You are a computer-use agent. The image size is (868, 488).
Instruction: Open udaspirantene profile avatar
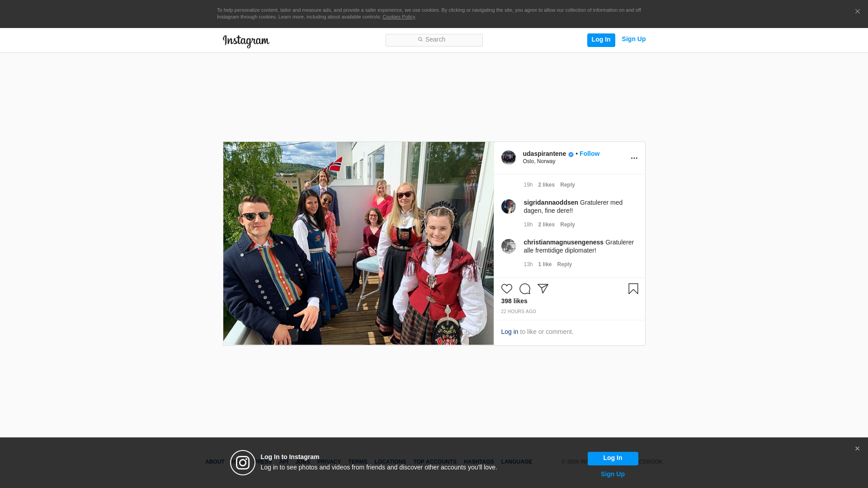(508, 158)
